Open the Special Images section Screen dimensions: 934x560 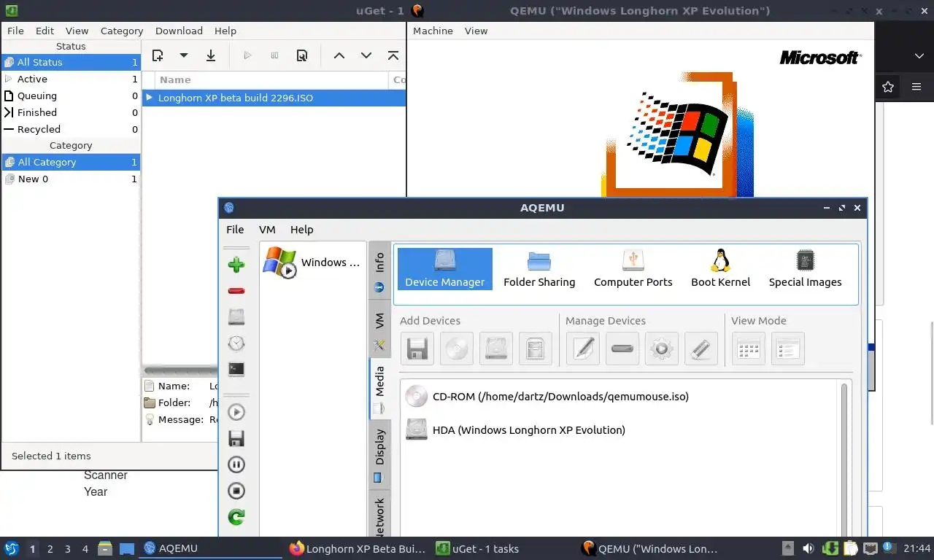pyautogui.click(x=806, y=269)
